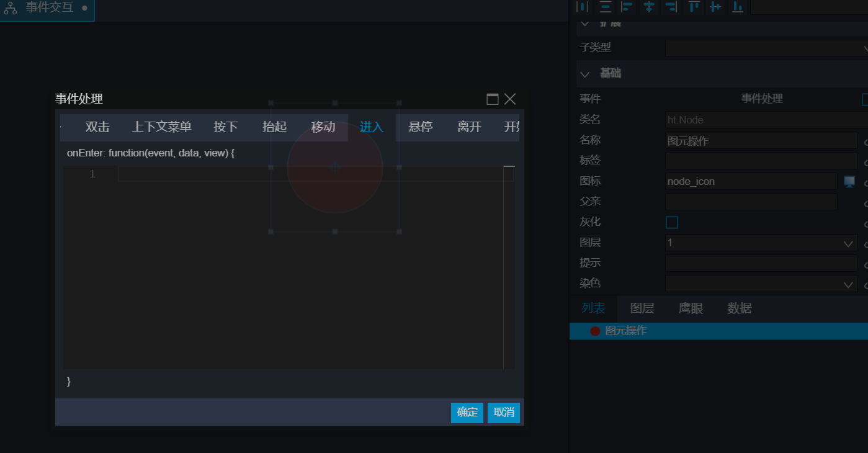Click the distribute vertically alignment icon
The height and width of the screenshot is (453, 868).
[x=606, y=7]
